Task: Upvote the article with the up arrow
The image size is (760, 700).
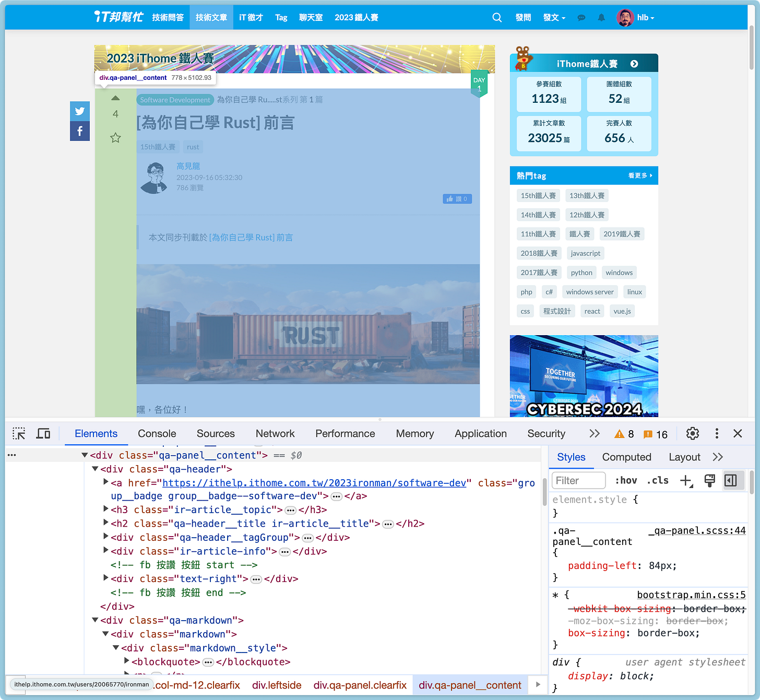Action: (x=115, y=98)
